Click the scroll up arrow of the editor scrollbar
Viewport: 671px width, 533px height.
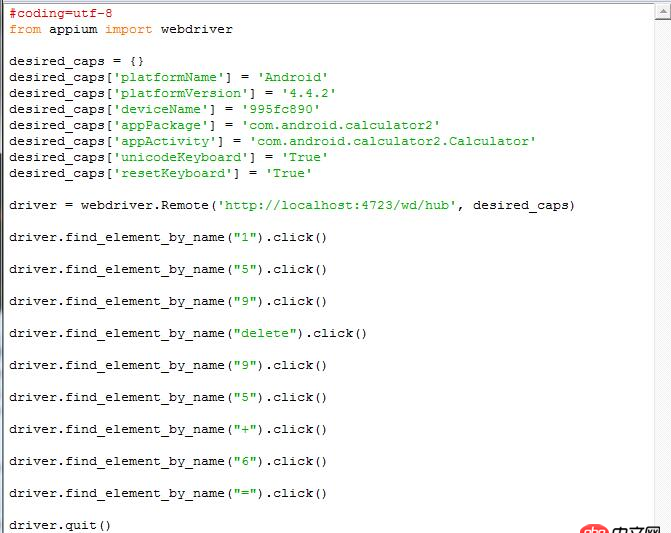pos(662,12)
